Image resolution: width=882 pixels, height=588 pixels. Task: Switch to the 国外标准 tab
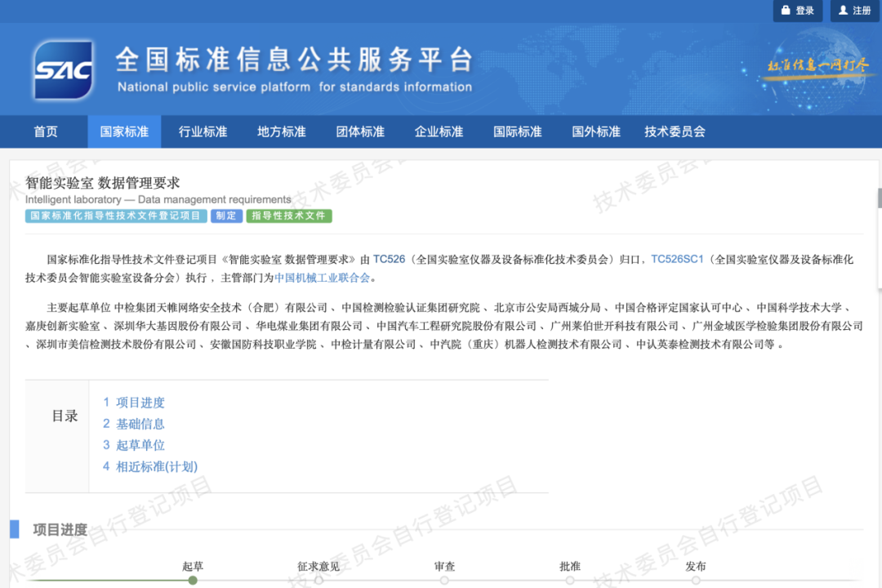click(x=596, y=131)
